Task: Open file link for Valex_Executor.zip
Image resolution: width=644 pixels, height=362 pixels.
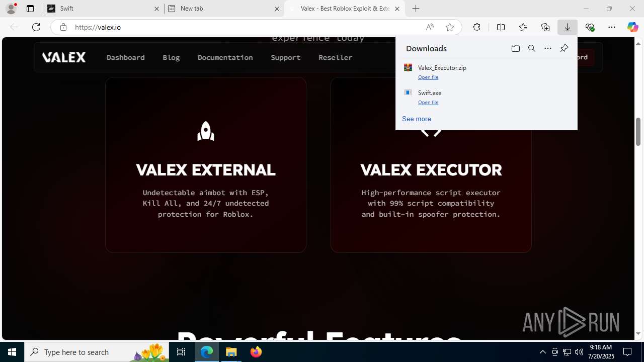Action: [428, 77]
